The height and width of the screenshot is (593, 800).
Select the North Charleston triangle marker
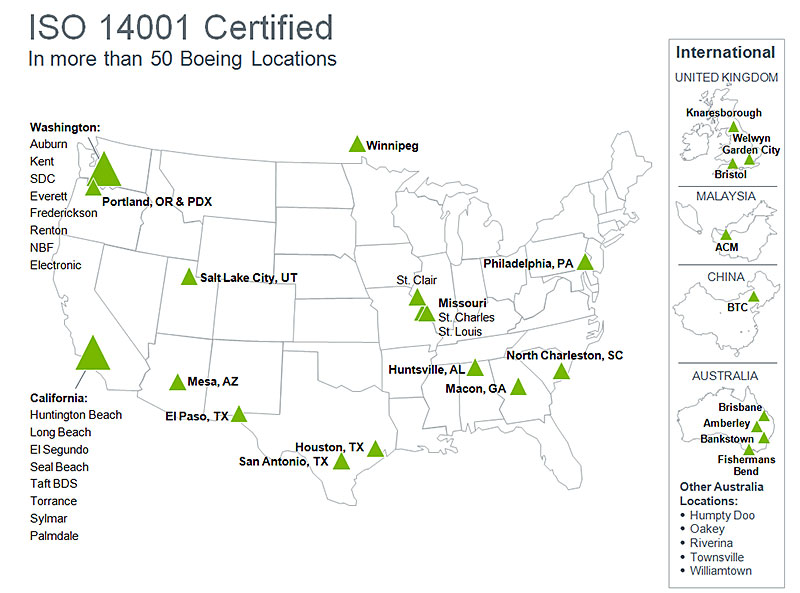(x=561, y=372)
